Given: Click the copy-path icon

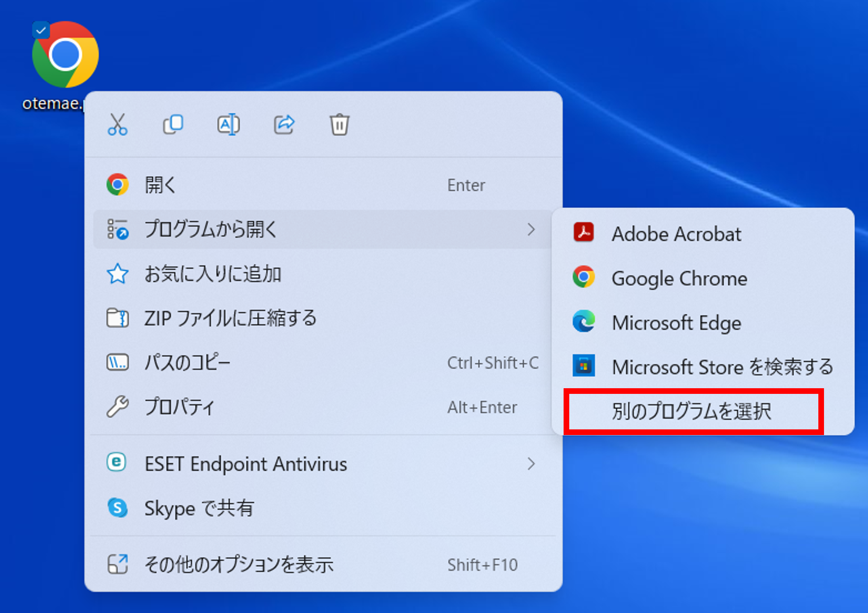Looking at the screenshot, I should (117, 362).
